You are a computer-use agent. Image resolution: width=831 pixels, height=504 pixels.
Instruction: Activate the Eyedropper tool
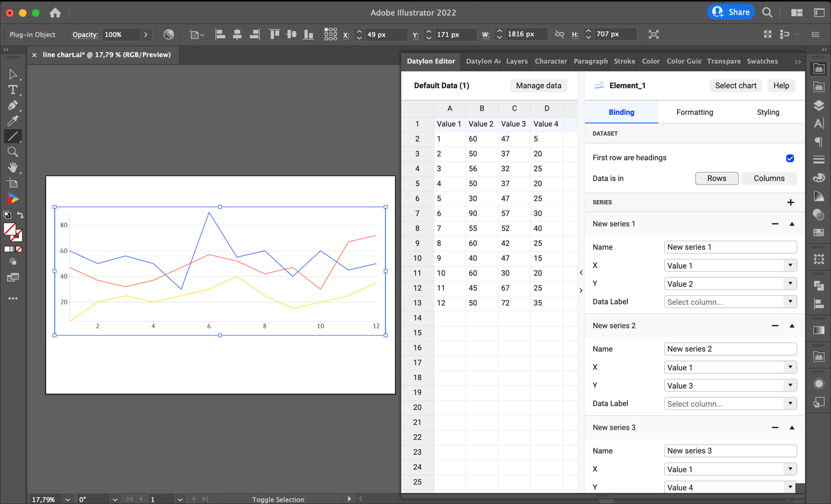13,121
